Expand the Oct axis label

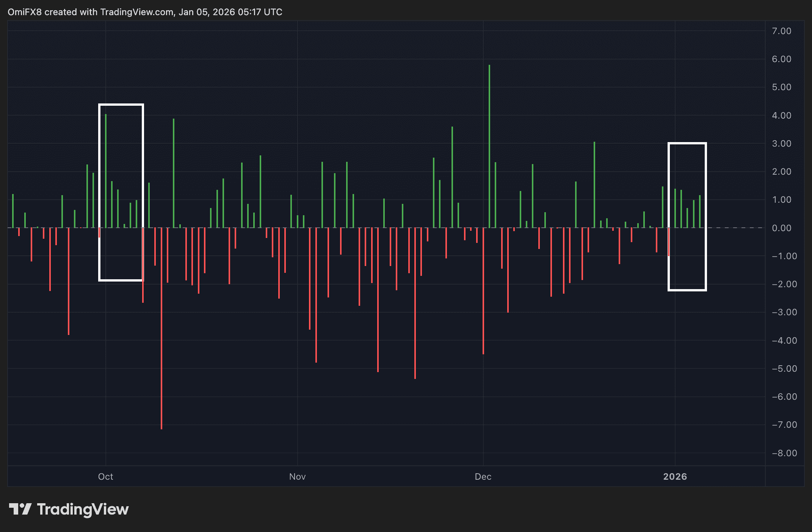click(x=105, y=477)
